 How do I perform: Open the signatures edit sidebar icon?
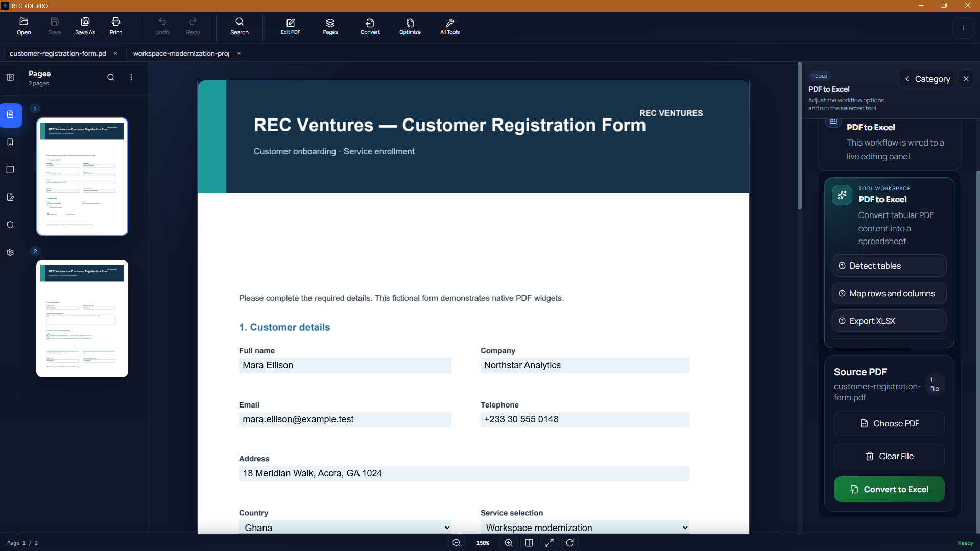click(x=10, y=197)
